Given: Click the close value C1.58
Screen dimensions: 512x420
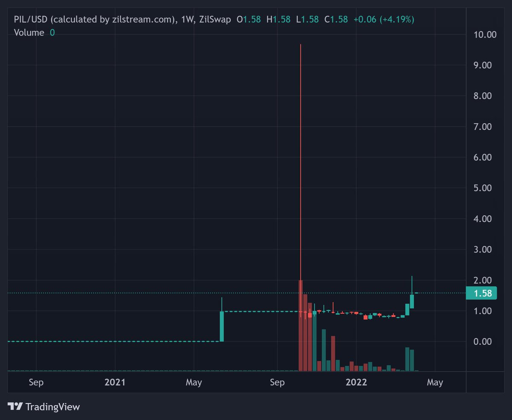Looking at the screenshot, I should pyautogui.click(x=336, y=20).
